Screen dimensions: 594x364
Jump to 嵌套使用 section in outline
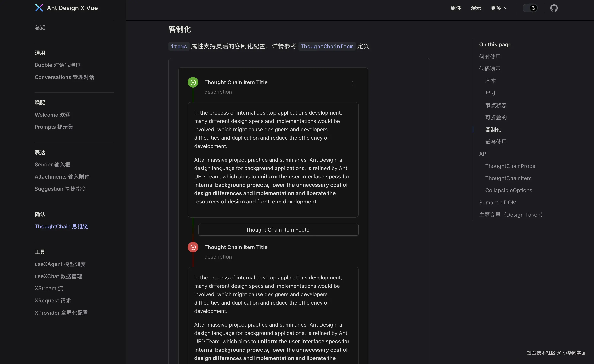coord(496,142)
